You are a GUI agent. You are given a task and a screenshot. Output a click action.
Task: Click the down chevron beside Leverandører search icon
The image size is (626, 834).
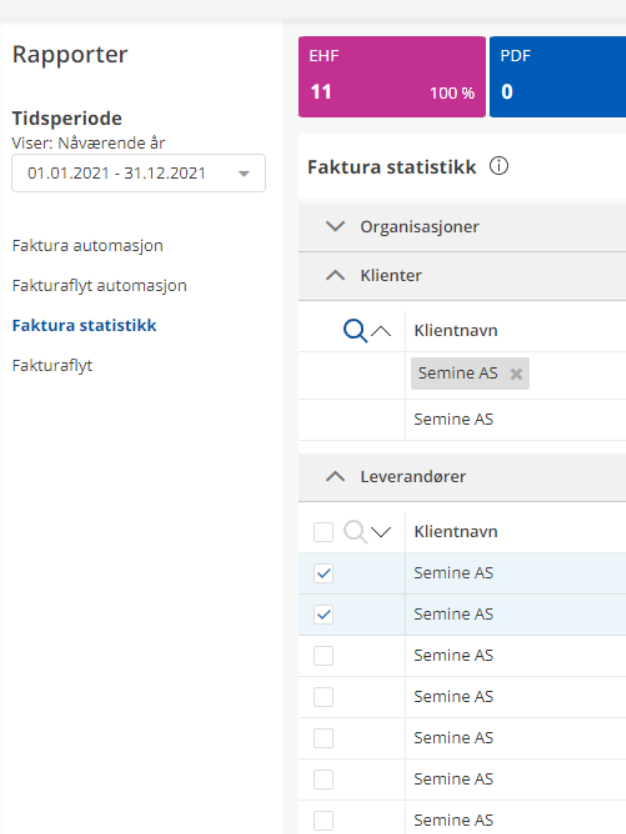point(381,532)
